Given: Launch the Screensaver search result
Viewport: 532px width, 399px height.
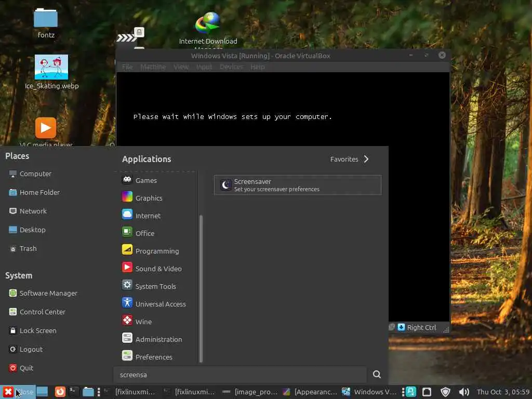Looking at the screenshot, I should [x=298, y=185].
